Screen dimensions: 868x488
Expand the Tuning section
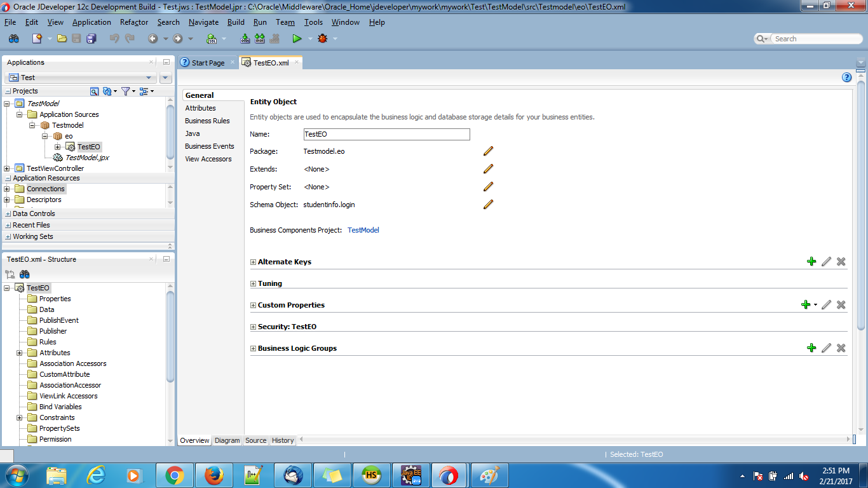tap(252, 283)
